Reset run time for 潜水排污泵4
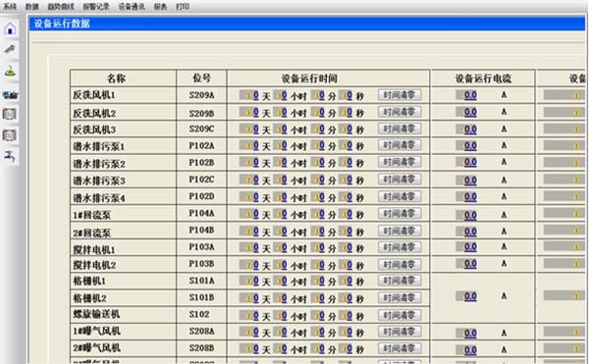 point(400,196)
